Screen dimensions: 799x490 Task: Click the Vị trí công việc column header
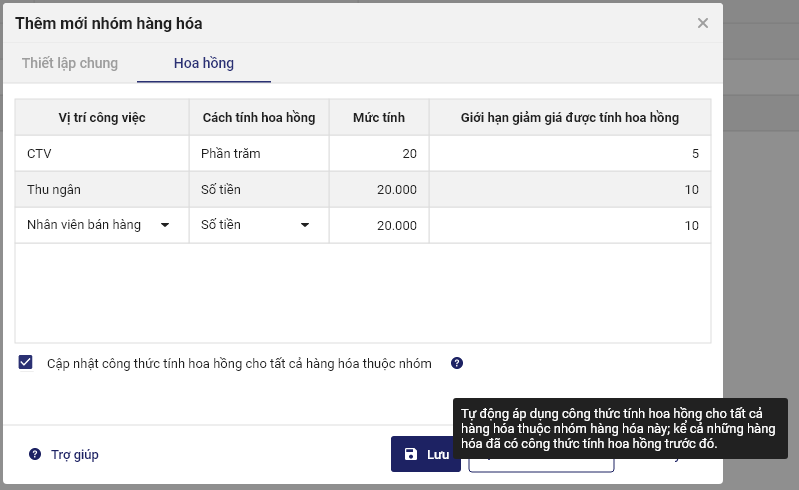click(x=102, y=118)
